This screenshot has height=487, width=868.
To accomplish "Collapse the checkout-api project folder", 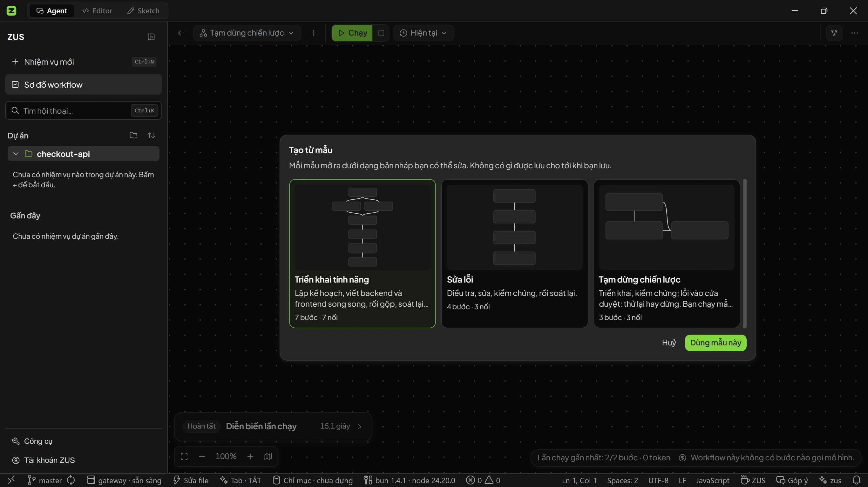I will click(16, 154).
